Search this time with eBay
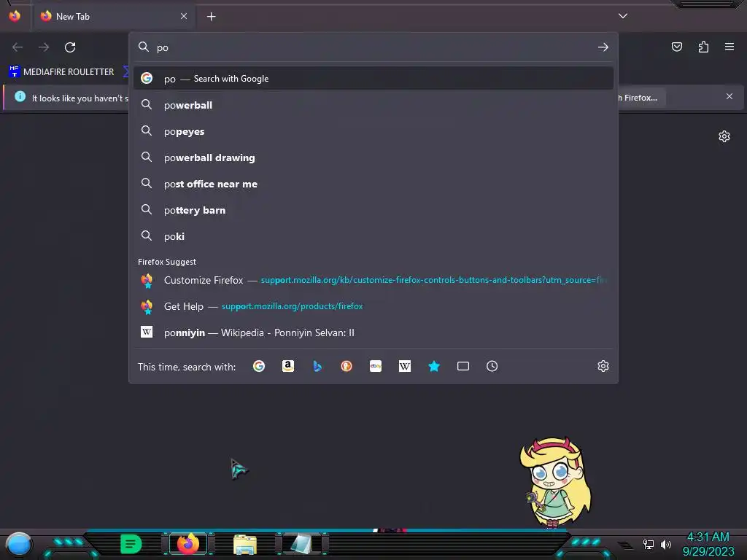The width and height of the screenshot is (747, 560). point(376,366)
